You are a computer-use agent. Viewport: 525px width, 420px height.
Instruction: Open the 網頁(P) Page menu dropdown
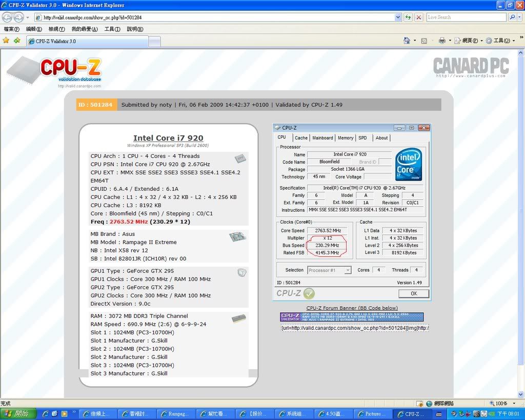click(x=469, y=41)
